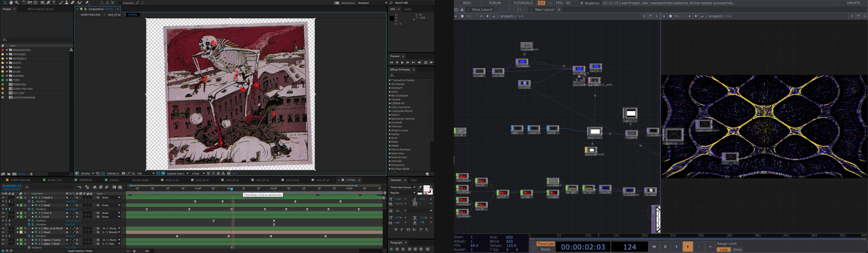868x253 pixels.
Task: Hide the C | Spine | Curve layer eye
Action: coord(3,240)
